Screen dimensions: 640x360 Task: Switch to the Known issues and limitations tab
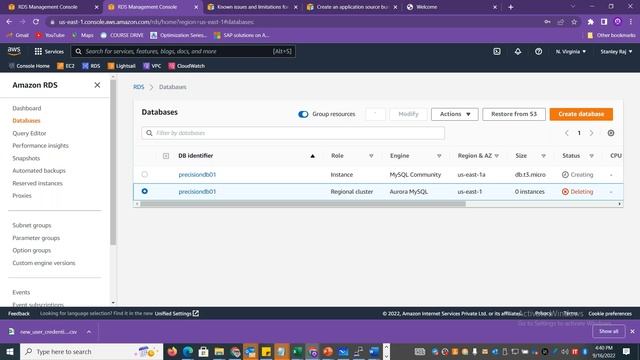251,7
